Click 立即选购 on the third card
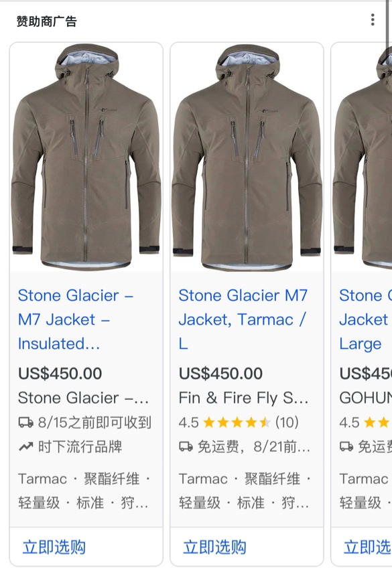Image resolution: width=392 pixels, height=574 pixels. point(367,547)
